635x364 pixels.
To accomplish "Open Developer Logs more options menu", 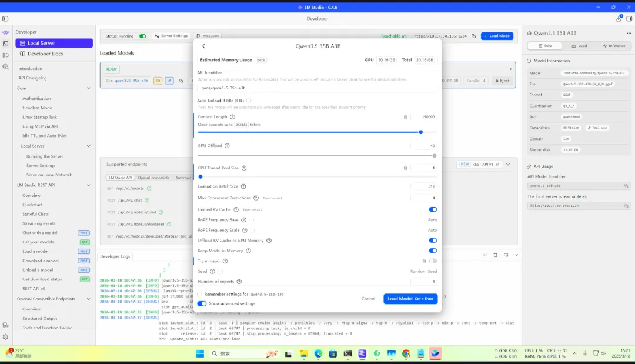I will (x=484, y=255).
